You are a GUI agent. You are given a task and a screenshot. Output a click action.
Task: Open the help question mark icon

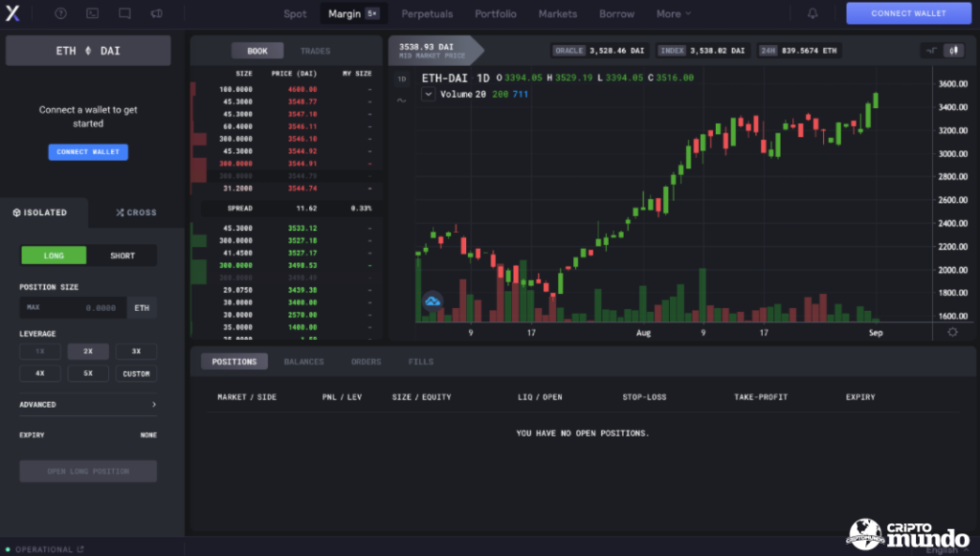click(61, 13)
